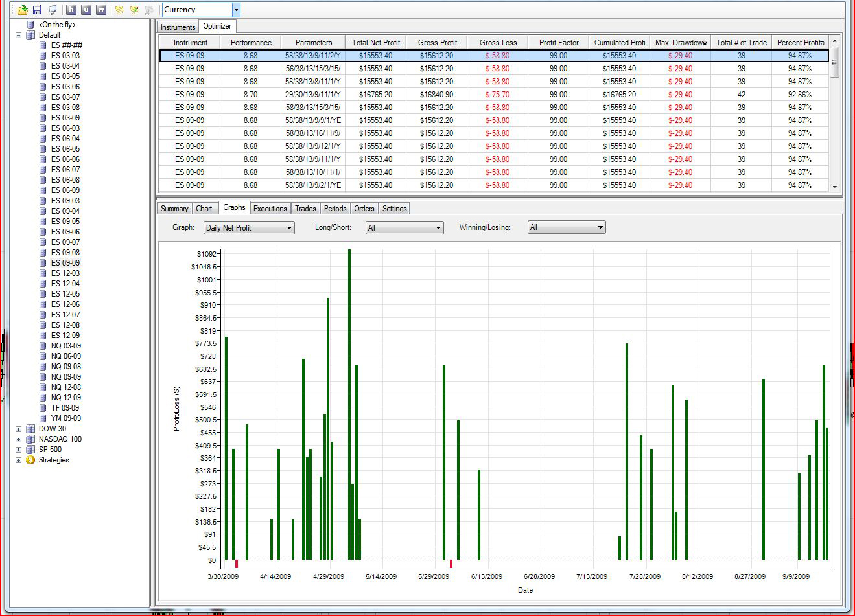Click the database icon beside YM 09-09
Screen dimensions: 855x616
coord(43,418)
